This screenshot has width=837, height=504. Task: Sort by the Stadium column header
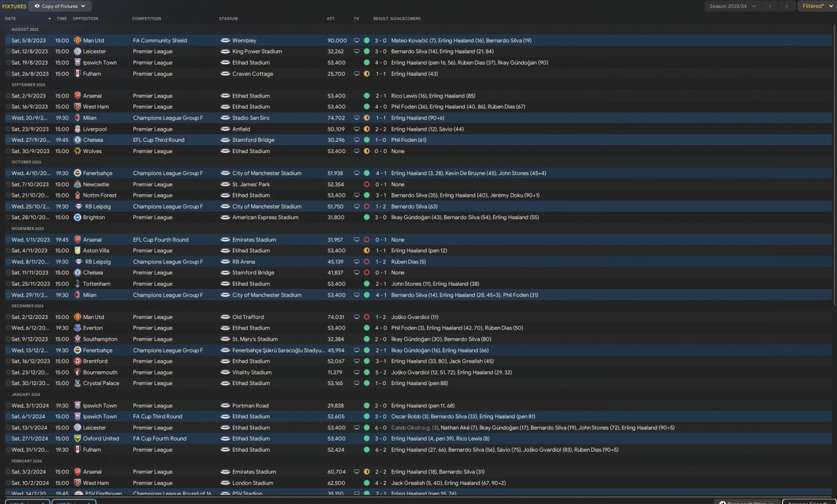coord(228,19)
